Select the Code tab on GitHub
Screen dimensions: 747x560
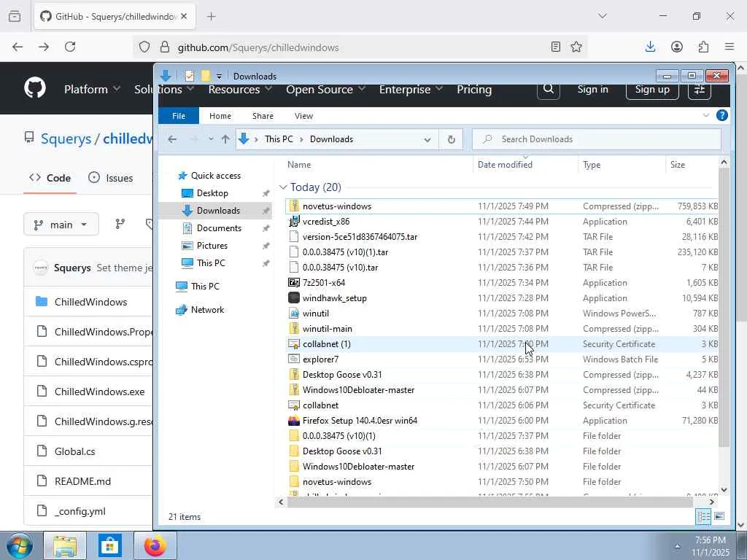coord(50,178)
